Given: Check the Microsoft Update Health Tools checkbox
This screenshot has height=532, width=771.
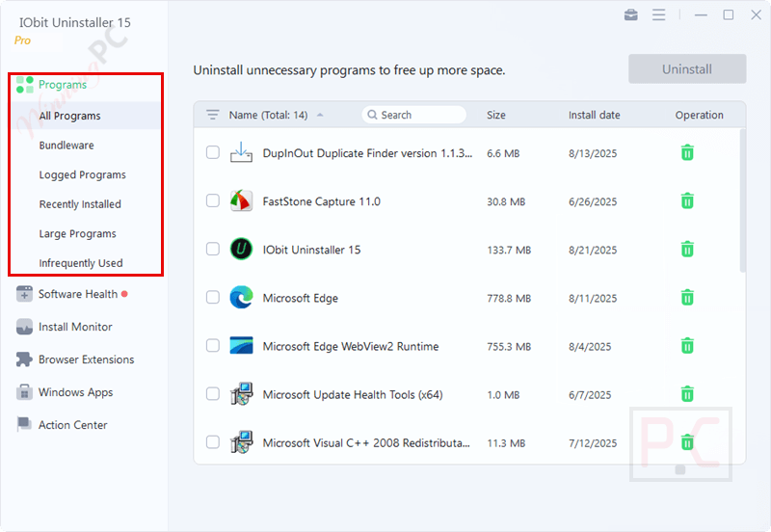Looking at the screenshot, I should pos(213,394).
